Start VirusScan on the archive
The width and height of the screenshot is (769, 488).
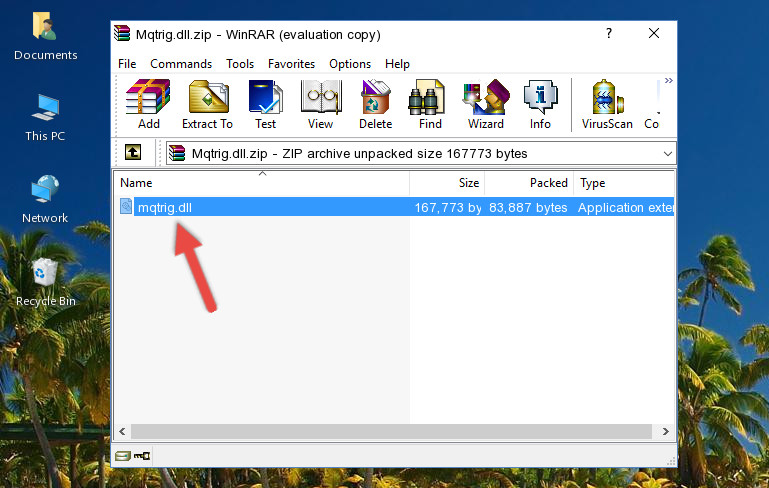(607, 104)
